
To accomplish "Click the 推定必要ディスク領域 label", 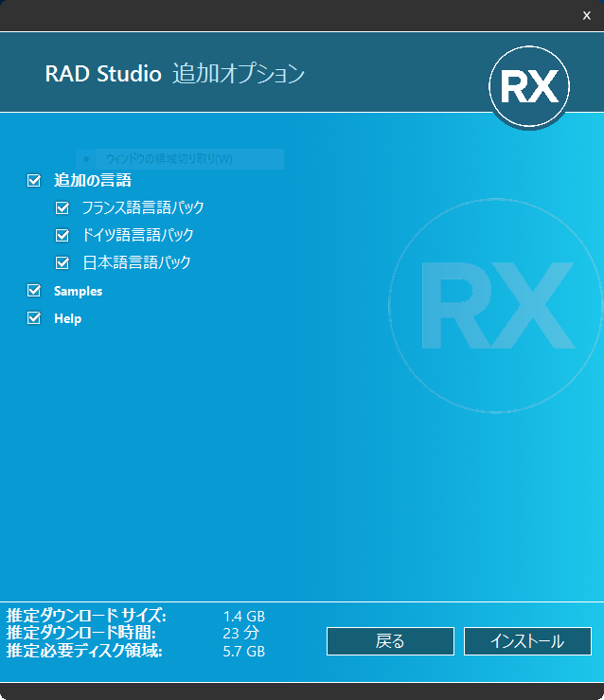I will coord(84,651).
